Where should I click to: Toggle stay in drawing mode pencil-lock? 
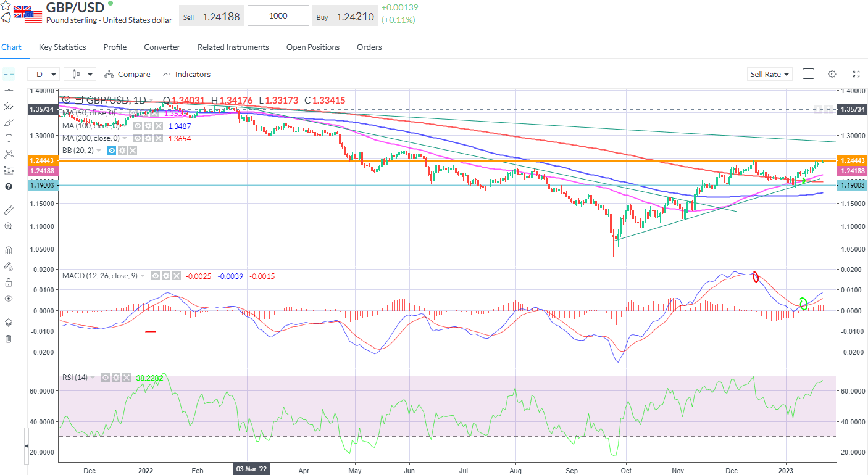(9, 266)
